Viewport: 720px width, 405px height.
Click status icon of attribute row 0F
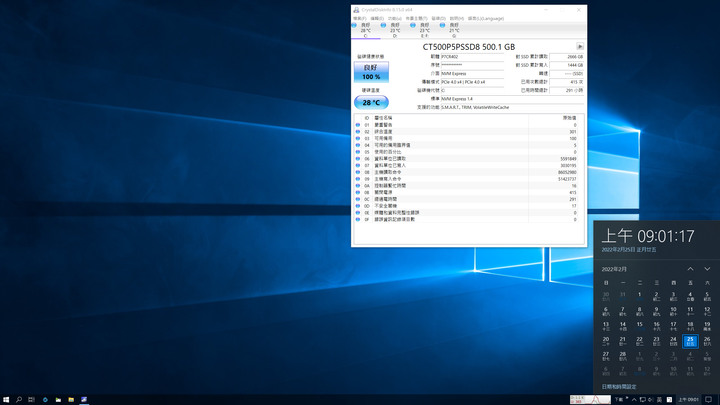point(358,219)
